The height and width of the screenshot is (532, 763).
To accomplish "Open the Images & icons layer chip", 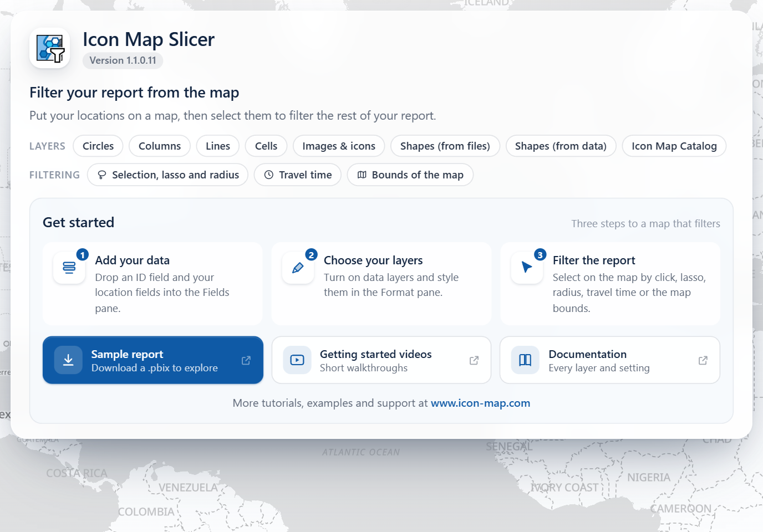I will [339, 146].
